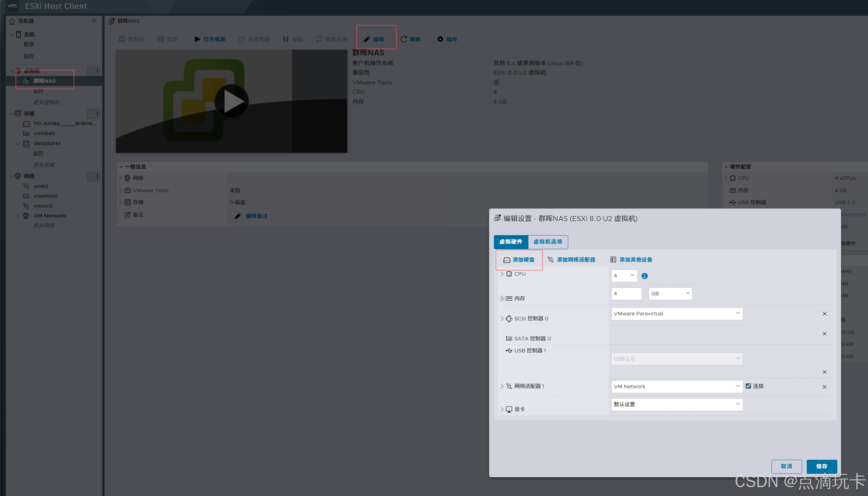This screenshot has height=496, width=868.
Task: Switch to the 虚拟机选项 tab
Action: [x=548, y=242]
